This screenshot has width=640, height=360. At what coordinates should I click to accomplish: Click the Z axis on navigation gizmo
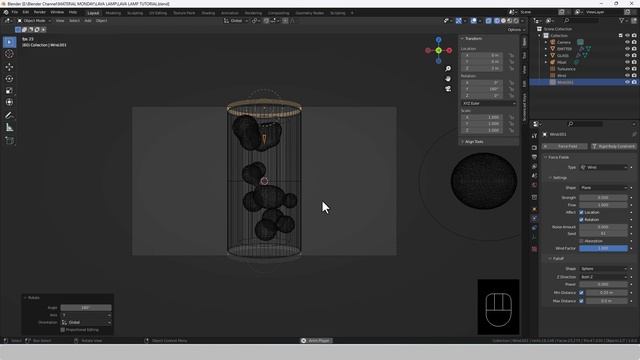438,40
